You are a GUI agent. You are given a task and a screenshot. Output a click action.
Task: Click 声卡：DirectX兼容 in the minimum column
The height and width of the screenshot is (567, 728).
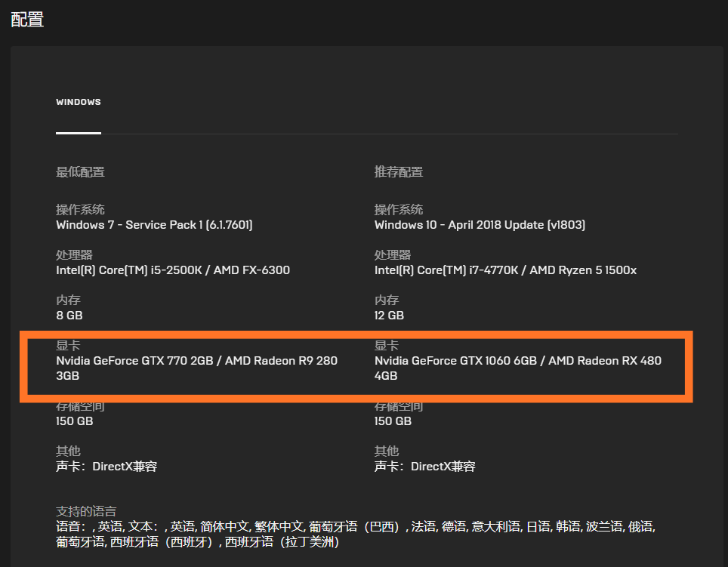106,467
